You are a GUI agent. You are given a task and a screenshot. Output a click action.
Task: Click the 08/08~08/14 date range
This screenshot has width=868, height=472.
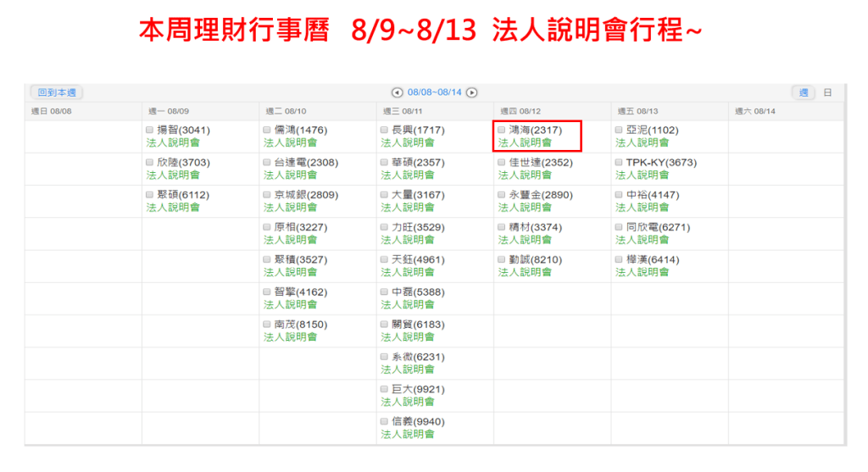(x=434, y=92)
